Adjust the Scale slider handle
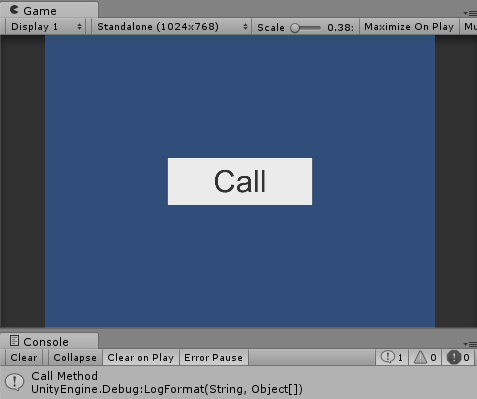This screenshot has height=399, width=477. coord(295,28)
